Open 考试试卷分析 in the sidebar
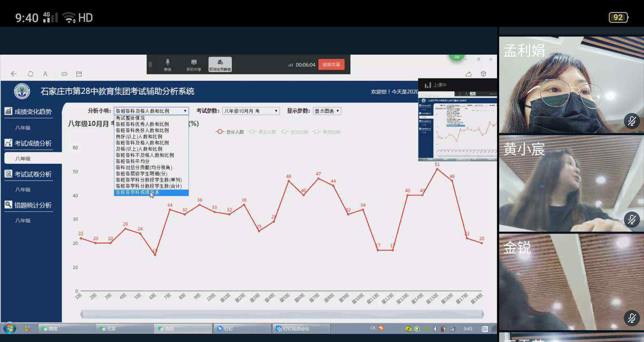The image size is (644, 342). pos(29,174)
